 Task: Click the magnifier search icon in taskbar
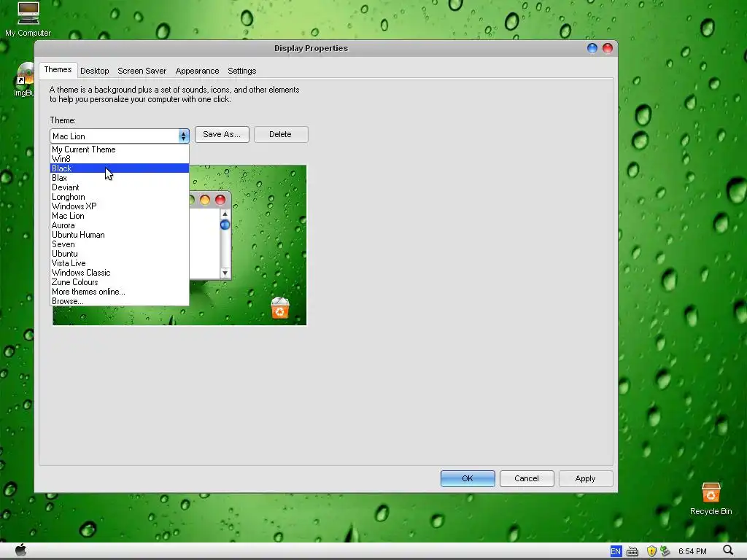(728, 551)
